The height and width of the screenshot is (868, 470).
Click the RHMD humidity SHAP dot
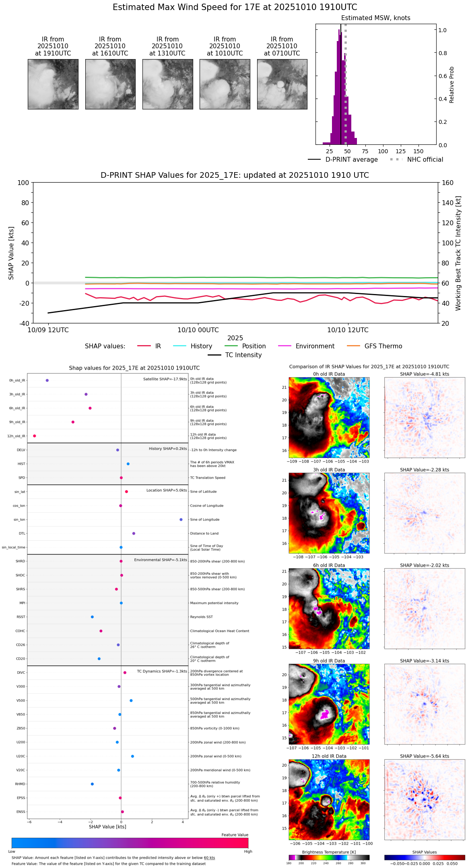92,784
